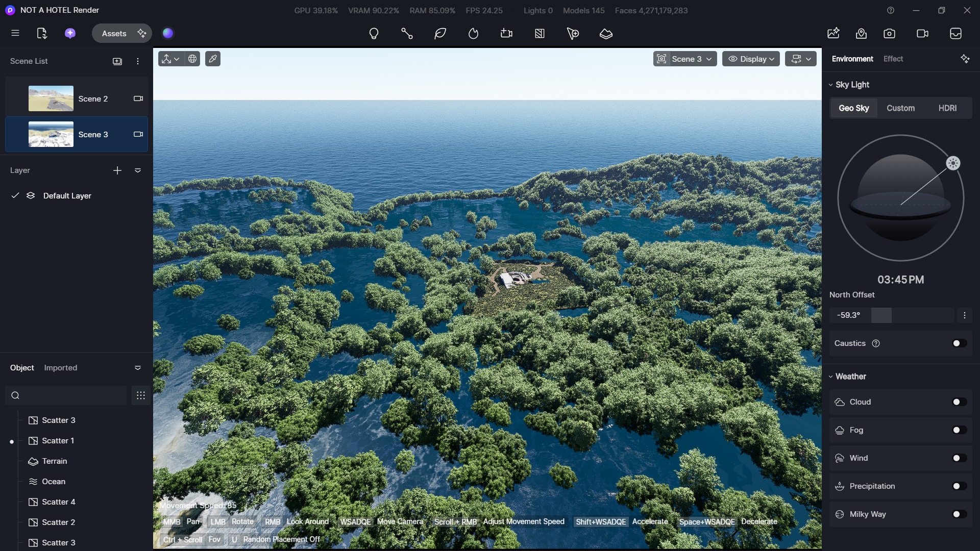Click the add scene icon in Scene List
The width and height of the screenshot is (980, 551).
[x=117, y=61]
